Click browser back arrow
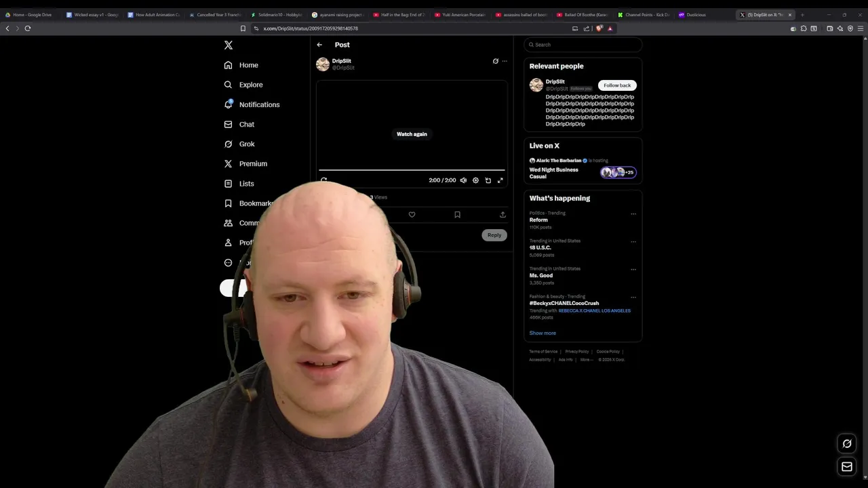This screenshot has width=868, height=488. pos(7,28)
